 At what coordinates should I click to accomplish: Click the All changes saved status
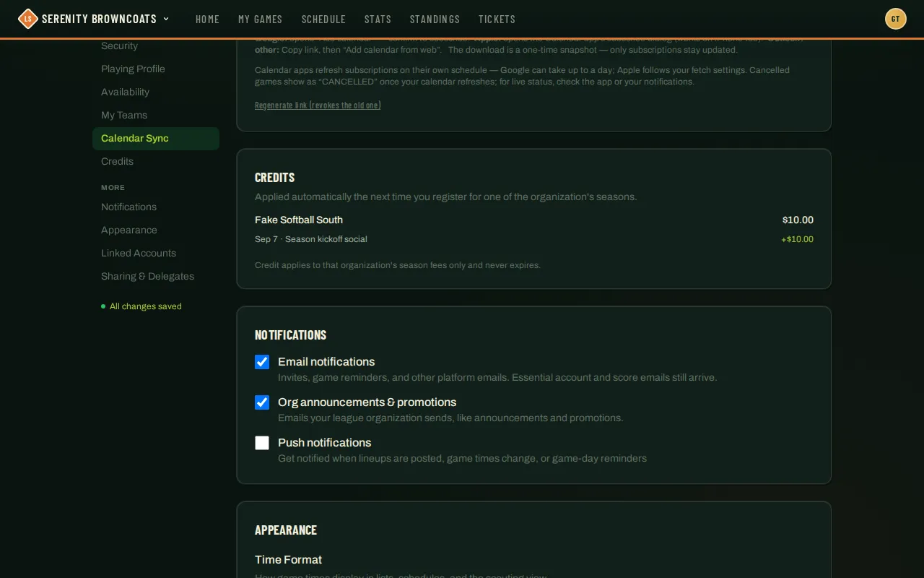[141, 306]
